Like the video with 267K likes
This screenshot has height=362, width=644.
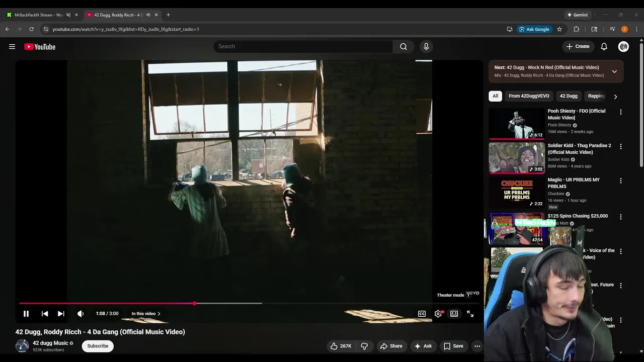coord(341,346)
